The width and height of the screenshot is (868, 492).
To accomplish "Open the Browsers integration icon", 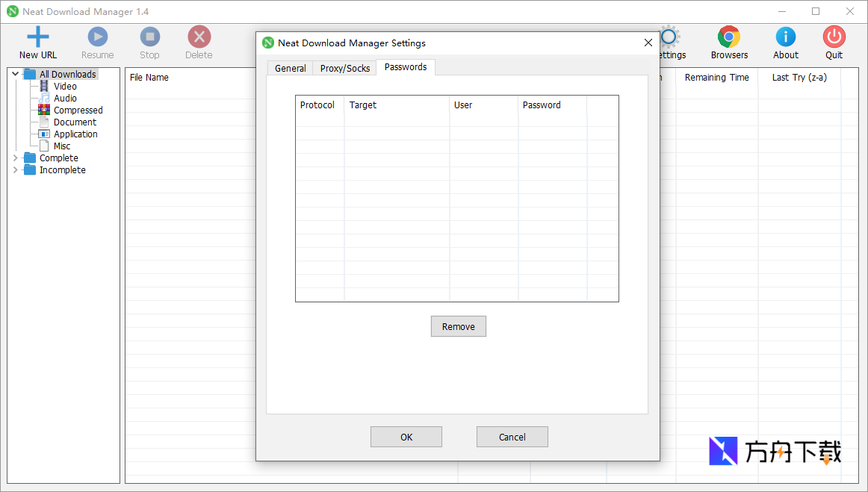I will [728, 36].
